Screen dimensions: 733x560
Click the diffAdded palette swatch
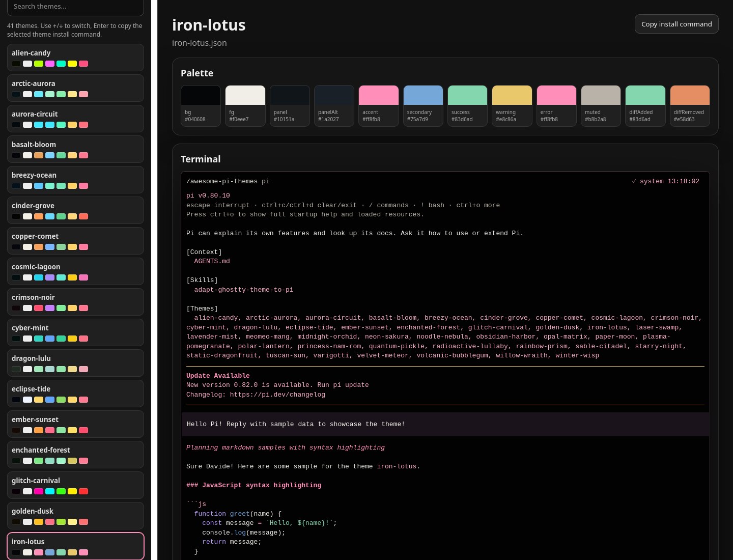pyautogui.click(x=645, y=106)
